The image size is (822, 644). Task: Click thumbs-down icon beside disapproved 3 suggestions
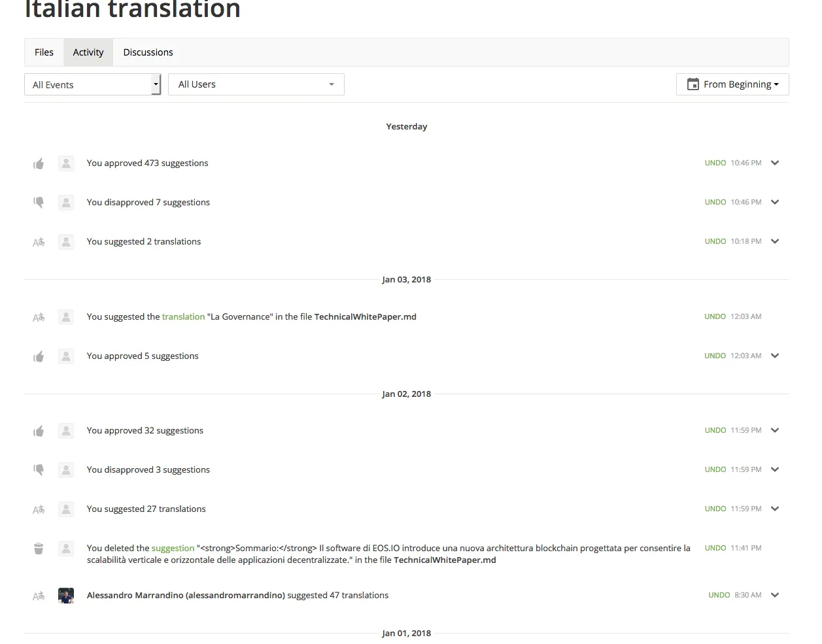(39, 470)
